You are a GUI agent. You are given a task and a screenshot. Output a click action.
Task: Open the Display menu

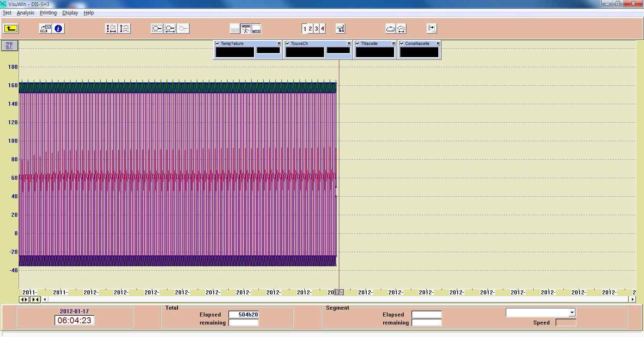tap(70, 13)
